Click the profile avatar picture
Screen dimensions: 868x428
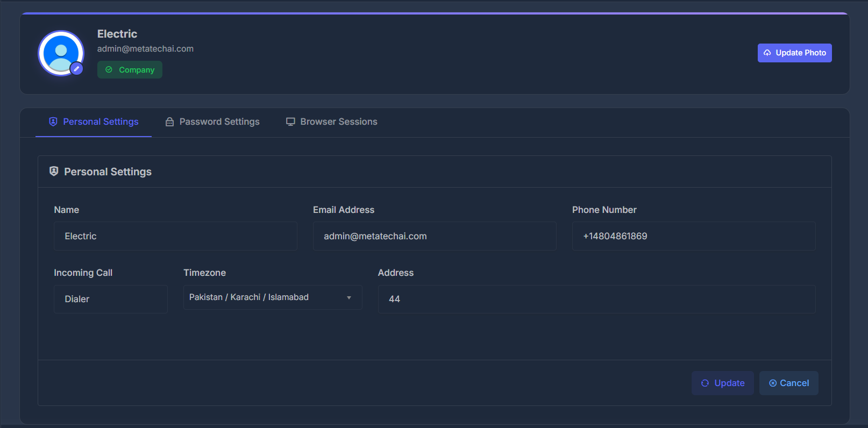(x=61, y=53)
